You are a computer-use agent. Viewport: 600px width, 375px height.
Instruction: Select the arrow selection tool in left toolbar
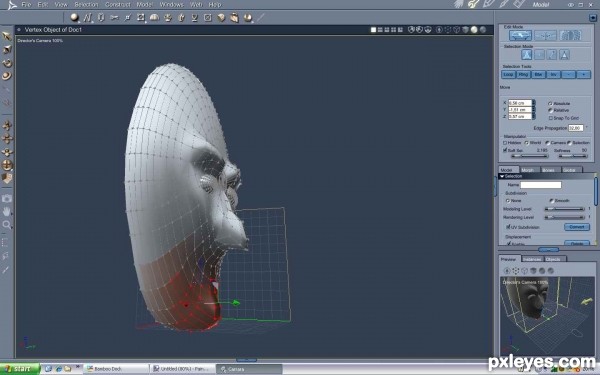[x=7, y=36]
